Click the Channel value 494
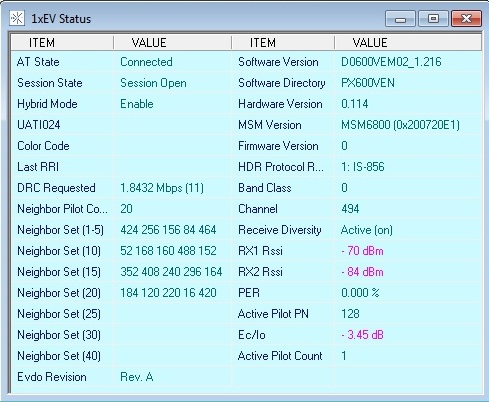The image size is (489, 402). point(350,209)
